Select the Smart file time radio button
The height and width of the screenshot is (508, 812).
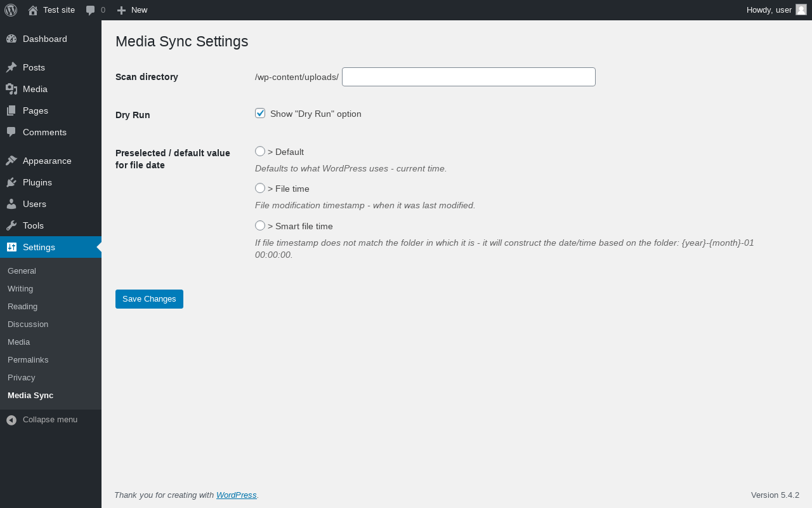(x=260, y=225)
